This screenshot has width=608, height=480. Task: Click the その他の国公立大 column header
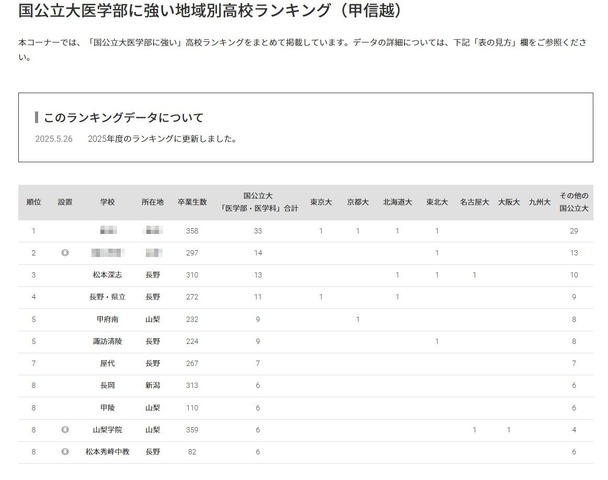[574, 202]
